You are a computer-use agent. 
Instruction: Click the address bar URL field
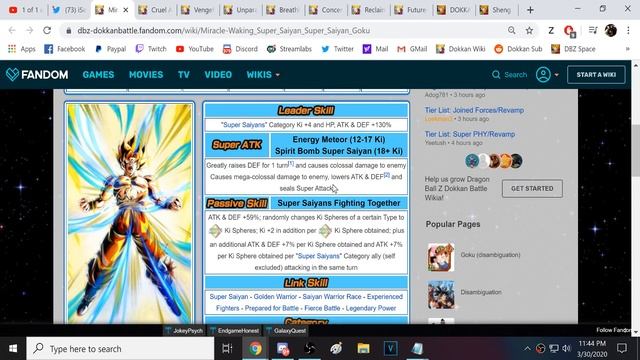click(286, 31)
